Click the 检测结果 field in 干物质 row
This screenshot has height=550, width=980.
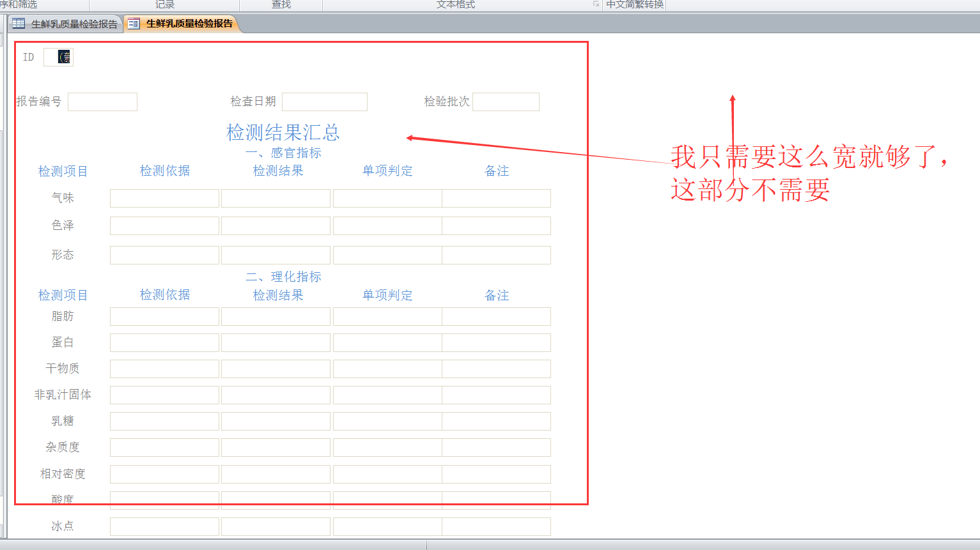[276, 369]
